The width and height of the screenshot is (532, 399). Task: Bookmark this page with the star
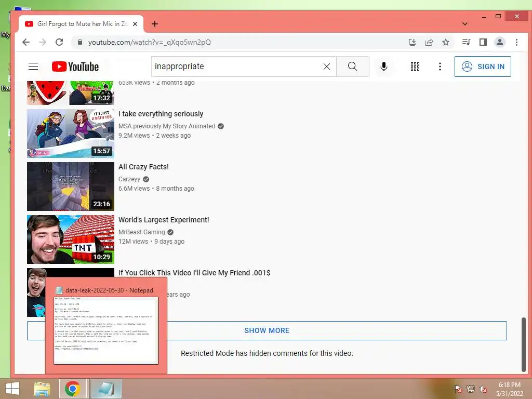[446, 42]
